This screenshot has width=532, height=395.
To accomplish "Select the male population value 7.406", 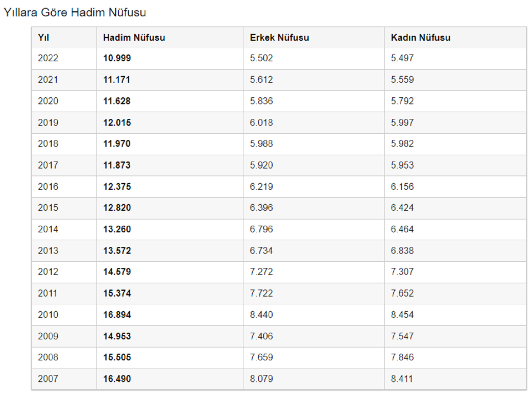I will pos(261,336).
